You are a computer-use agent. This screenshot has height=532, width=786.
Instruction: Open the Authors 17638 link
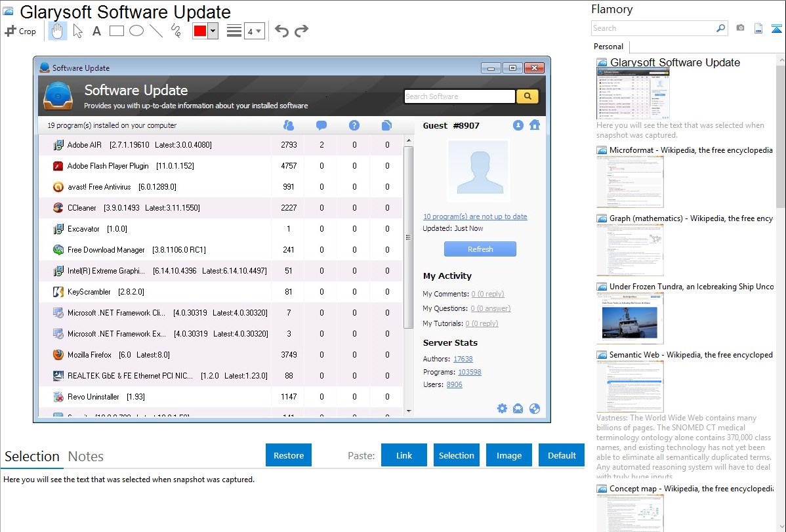pyautogui.click(x=463, y=359)
